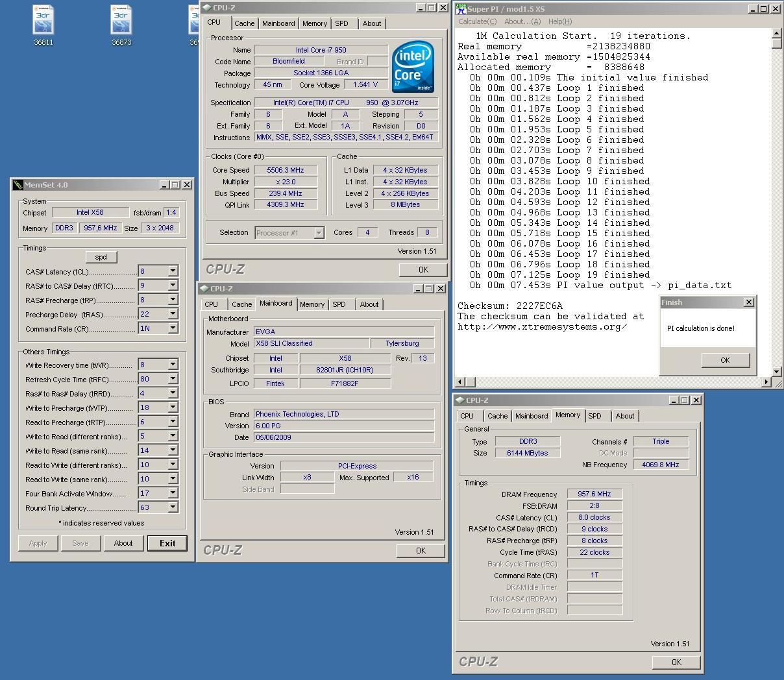The height and width of the screenshot is (680, 784).
Task: Switch to About tab in top CPU-Z window
Action: (x=372, y=23)
